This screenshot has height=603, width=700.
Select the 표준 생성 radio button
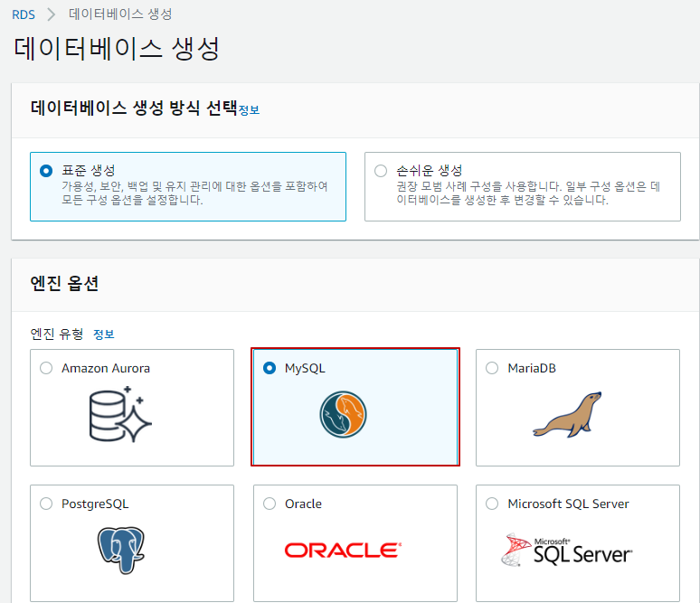pos(46,171)
